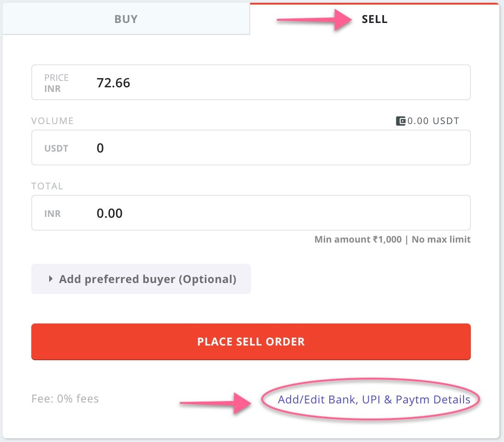Click the PRICE INR label
Image resolution: width=504 pixels, height=442 pixels.
coord(57,83)
